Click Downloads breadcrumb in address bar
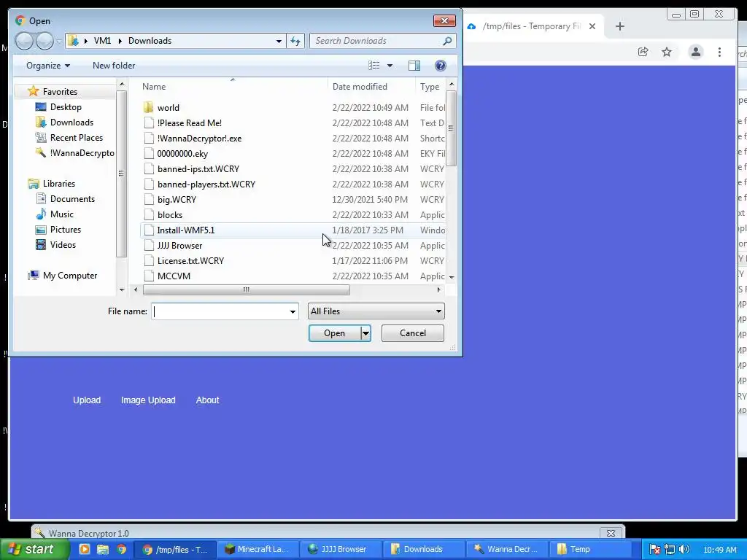747x560 pixels. click(x=150, y=41)
